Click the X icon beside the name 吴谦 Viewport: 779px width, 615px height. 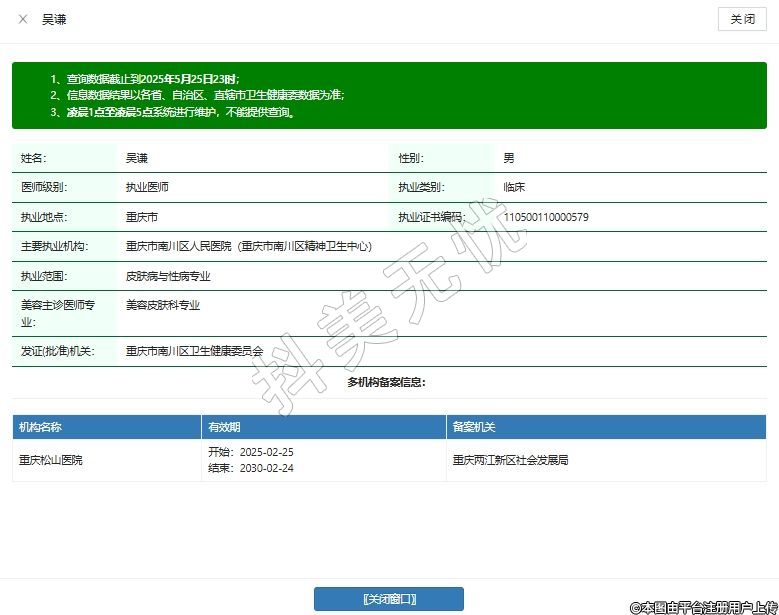pos(23,19)
